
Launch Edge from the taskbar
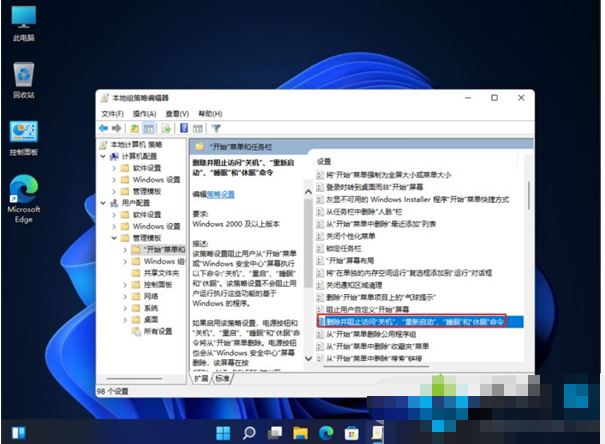click(326, 433)
